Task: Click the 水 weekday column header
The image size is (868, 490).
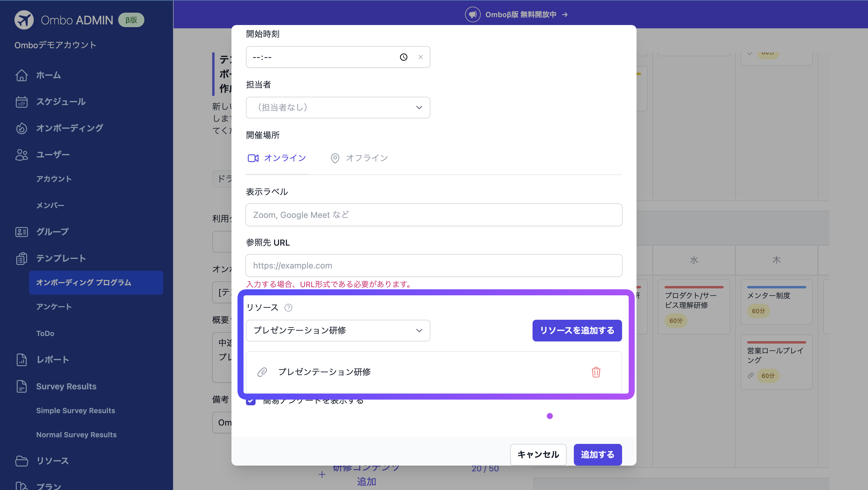Action: coord(694,260)
